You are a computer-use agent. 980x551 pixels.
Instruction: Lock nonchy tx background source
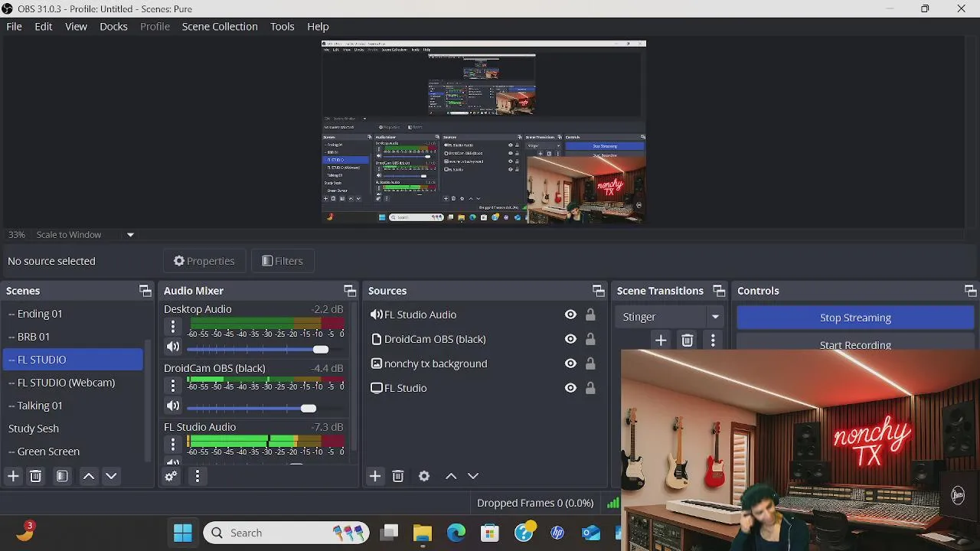click(x=590, y=364)
